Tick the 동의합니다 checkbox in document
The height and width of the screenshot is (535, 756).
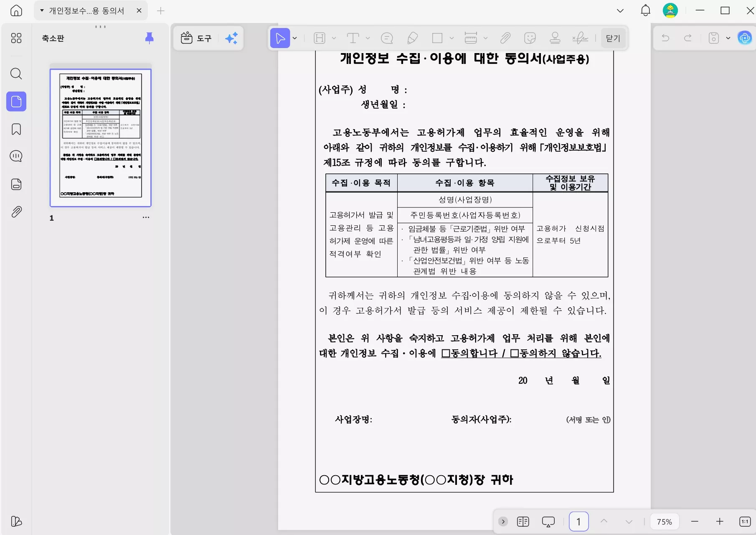446,354
